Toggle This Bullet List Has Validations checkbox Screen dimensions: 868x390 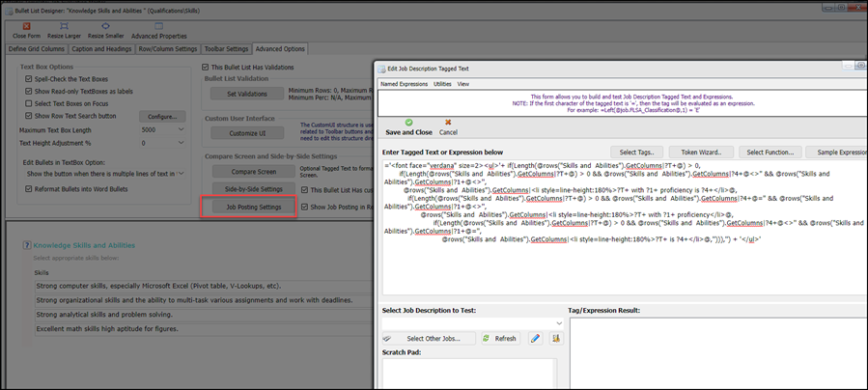coord(206,67)
